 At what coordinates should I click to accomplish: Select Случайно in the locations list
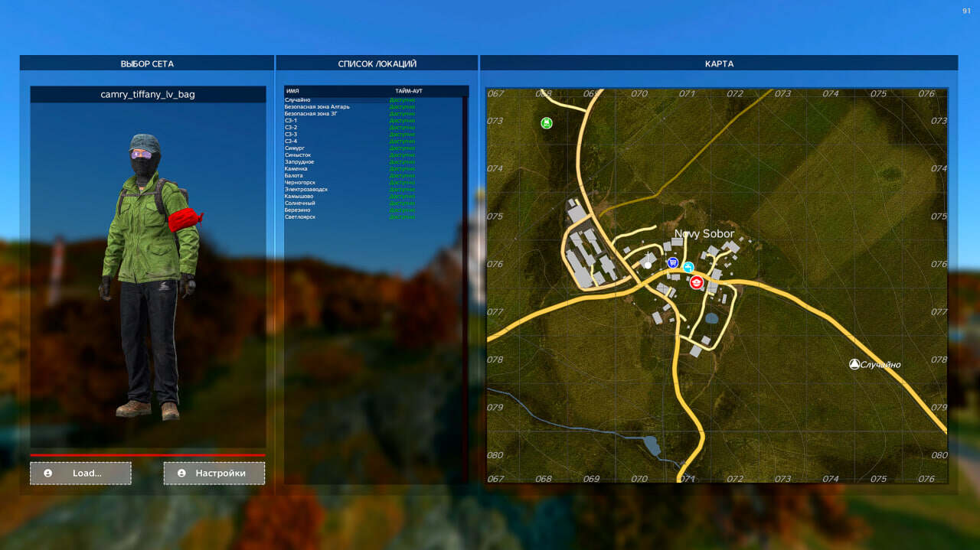[374, 100]
